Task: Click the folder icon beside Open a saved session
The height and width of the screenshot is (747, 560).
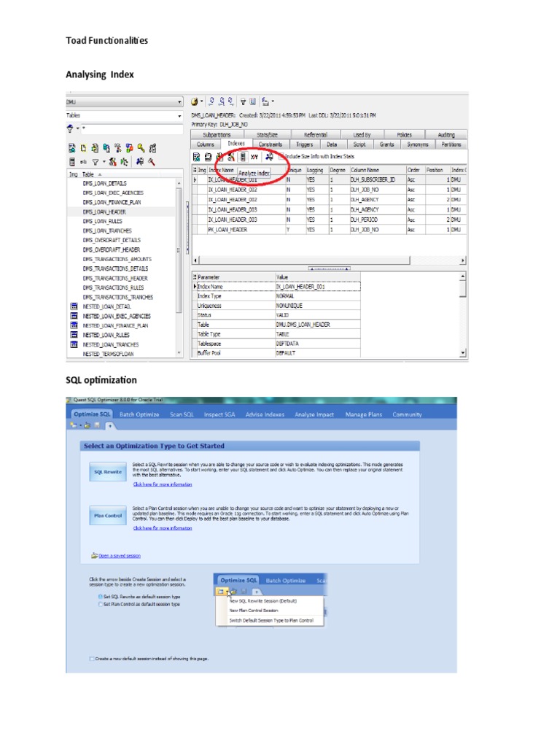Action: (x=94, y=555)
